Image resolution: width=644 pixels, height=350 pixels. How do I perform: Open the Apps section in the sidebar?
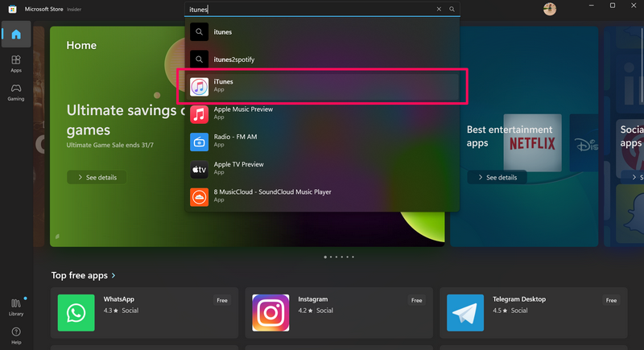tap(16, 64)
